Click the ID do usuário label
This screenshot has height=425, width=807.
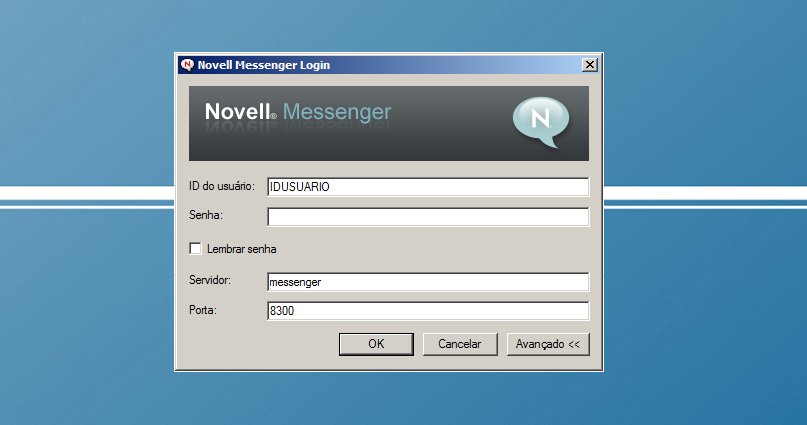(222, 186)
